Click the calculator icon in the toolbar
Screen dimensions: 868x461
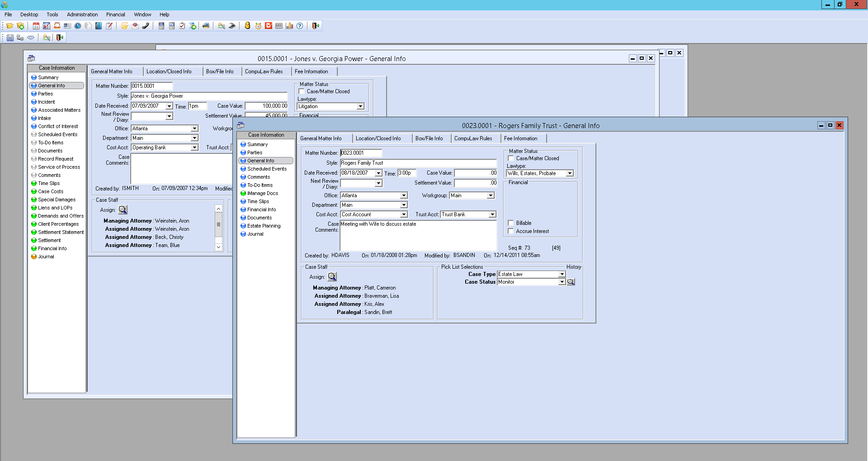tap(160, 26)
